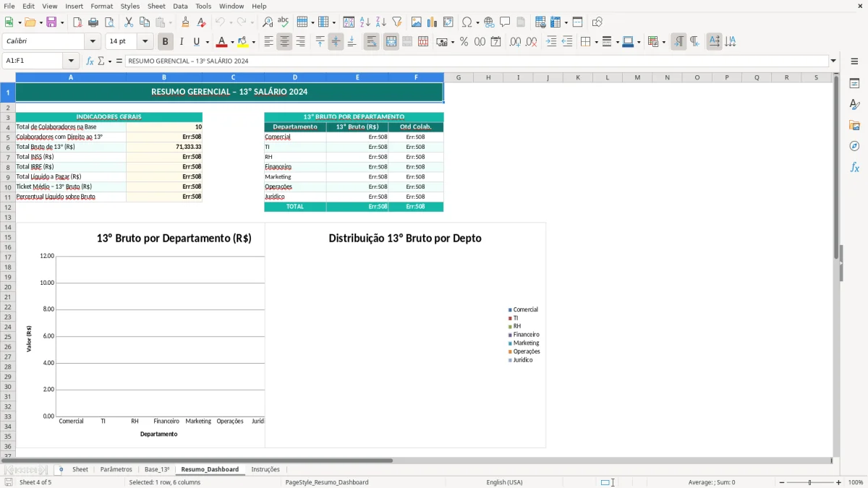The image size is (868, 488).
Task: Click the Zoom Out minus button
Action: [x=782, y=482]
